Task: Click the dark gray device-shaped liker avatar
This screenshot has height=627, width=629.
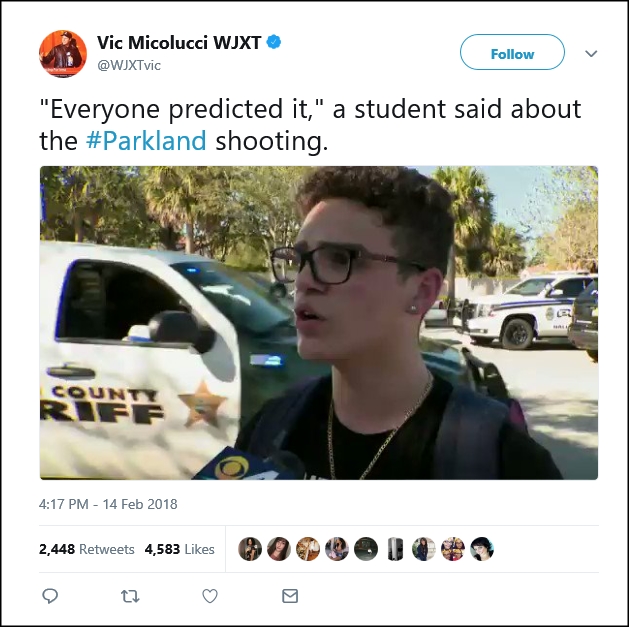Action: (395, 549)
